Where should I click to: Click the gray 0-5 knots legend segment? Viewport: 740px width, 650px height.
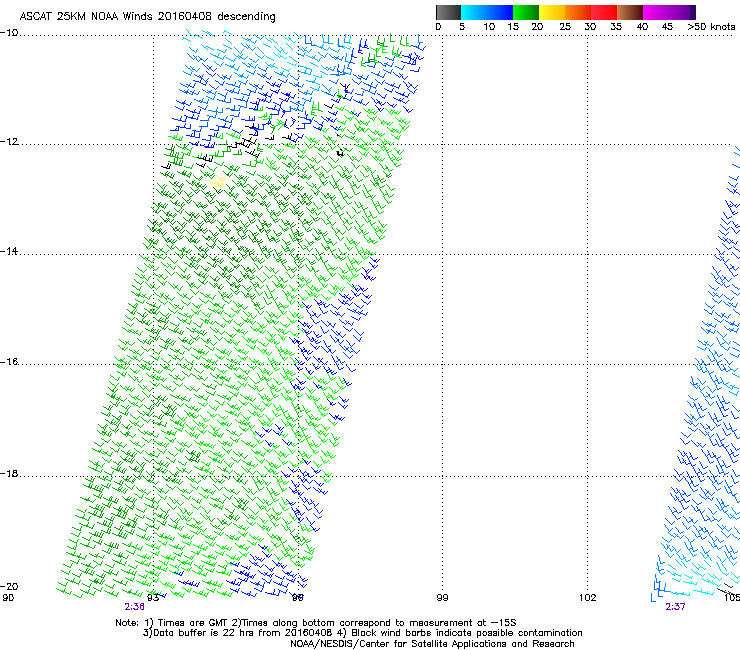coord(448,12)
